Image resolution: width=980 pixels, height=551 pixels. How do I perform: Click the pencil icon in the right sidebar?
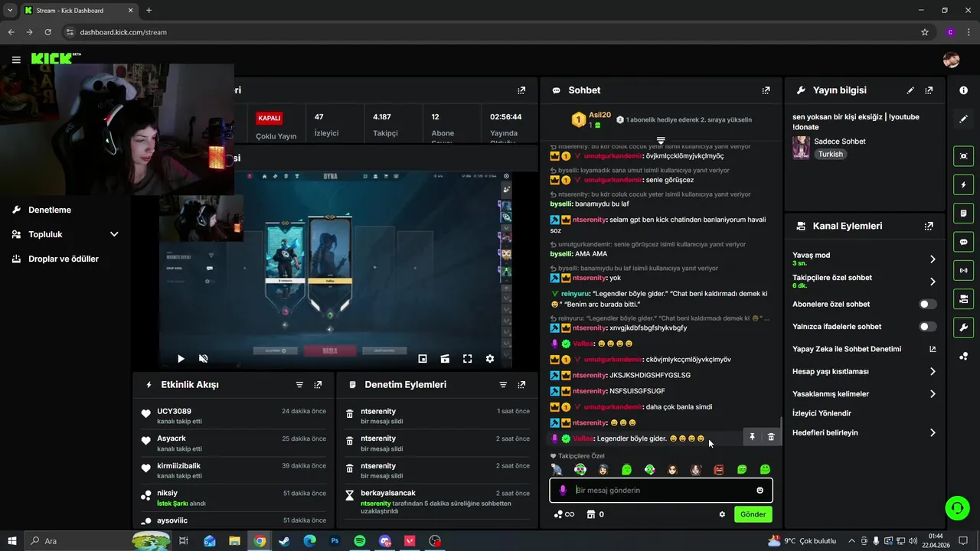963,119
